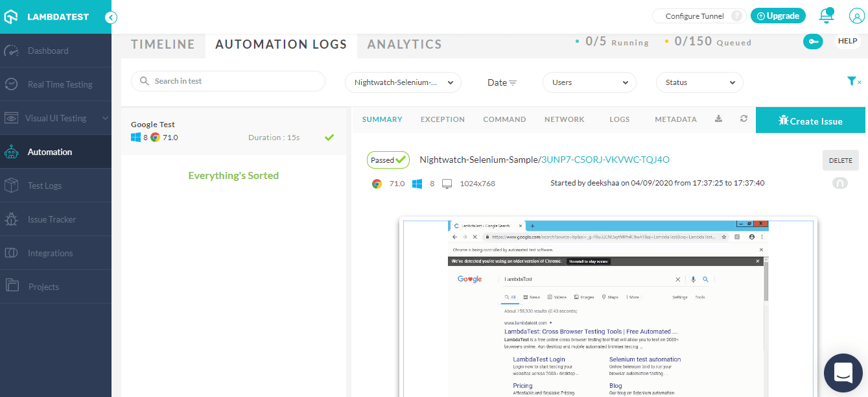Screen dimensions: 868x397
Task: Open the chat support bubble
Action: coord(843,373)
